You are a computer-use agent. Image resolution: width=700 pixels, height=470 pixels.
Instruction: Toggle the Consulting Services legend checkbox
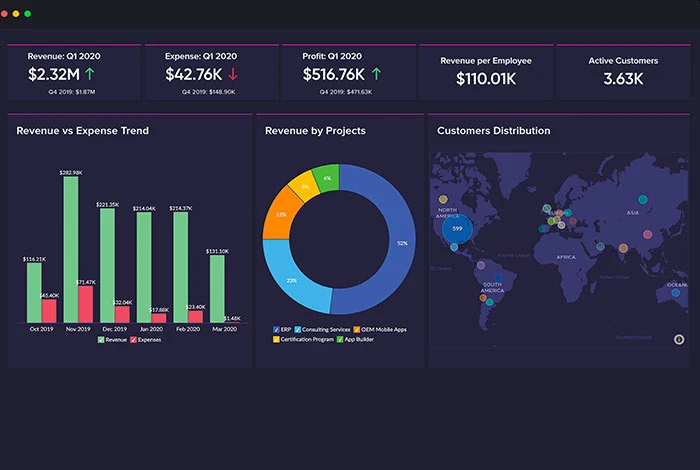[298, 329]
